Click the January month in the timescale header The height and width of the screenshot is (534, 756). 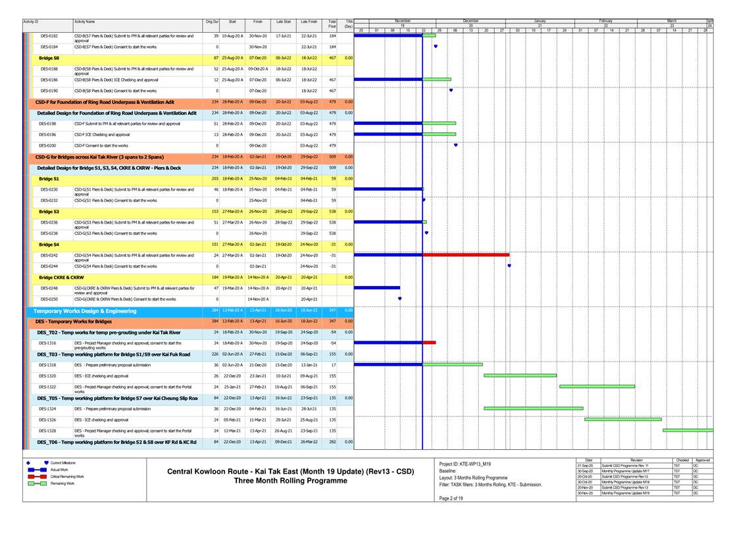pyautogui.click(x=540, y=21)
